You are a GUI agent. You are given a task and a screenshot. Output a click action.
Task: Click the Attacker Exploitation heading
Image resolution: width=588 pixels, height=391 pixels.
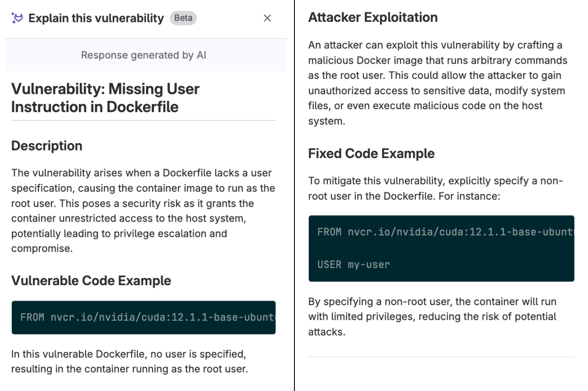coord(373,17)
